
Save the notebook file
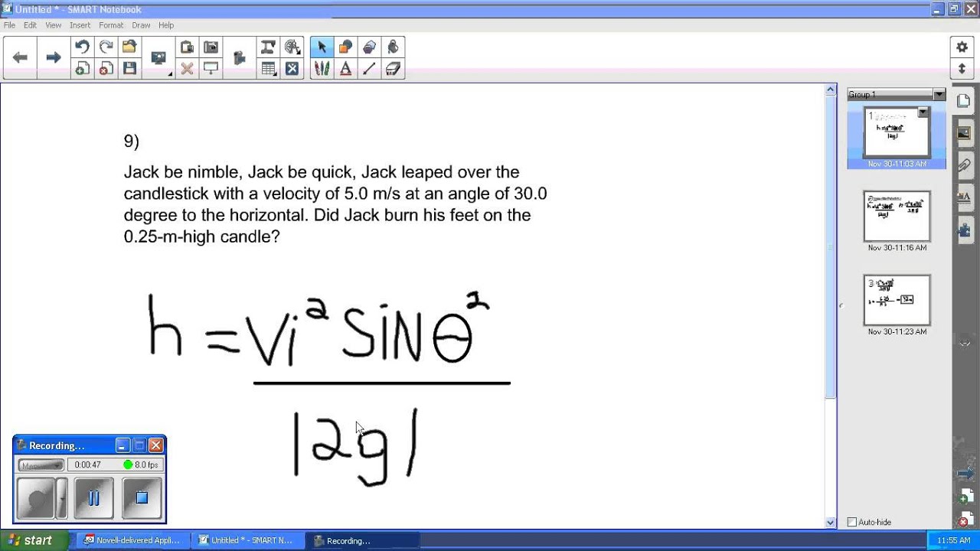[x=129, y=69]
